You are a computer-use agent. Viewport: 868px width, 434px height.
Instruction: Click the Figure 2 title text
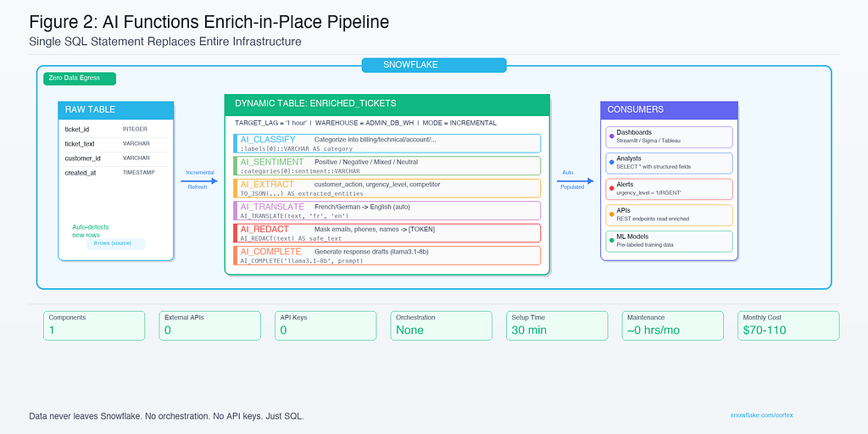209,22
